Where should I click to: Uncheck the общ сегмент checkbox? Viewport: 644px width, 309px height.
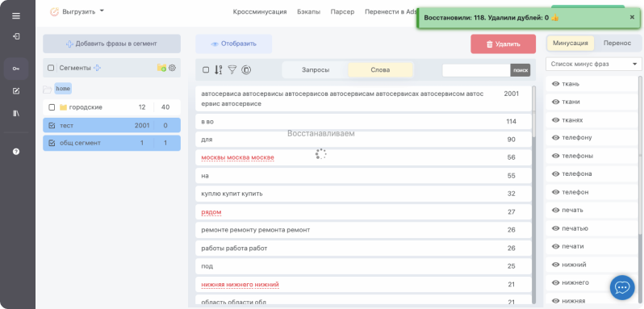52,143
